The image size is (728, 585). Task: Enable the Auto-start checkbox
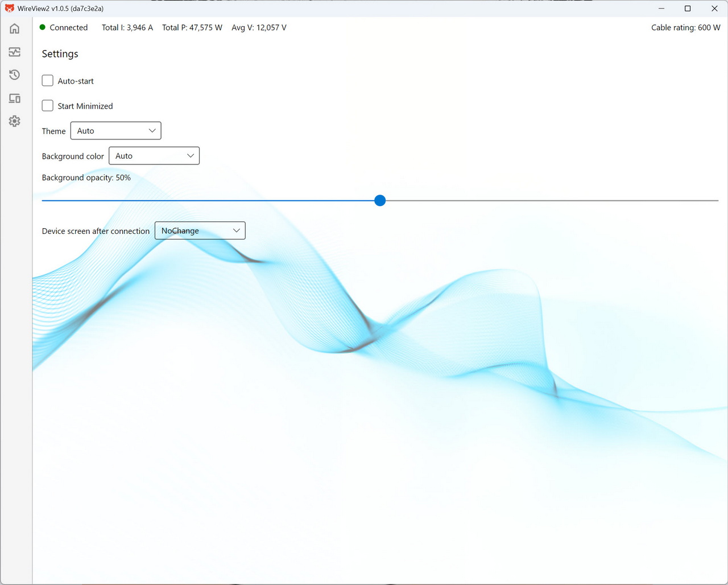[48, 81]
